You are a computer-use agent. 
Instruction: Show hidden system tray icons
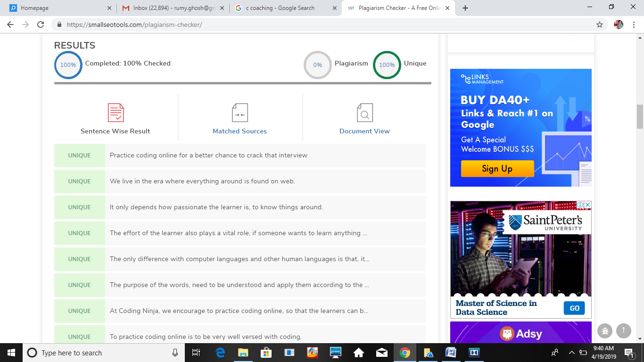tap(572, 353)
